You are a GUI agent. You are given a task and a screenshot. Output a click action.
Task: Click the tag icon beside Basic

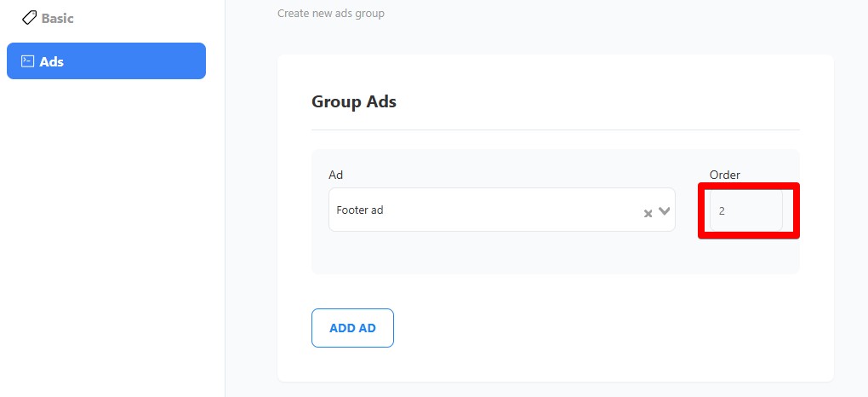[x=29, y=18]
